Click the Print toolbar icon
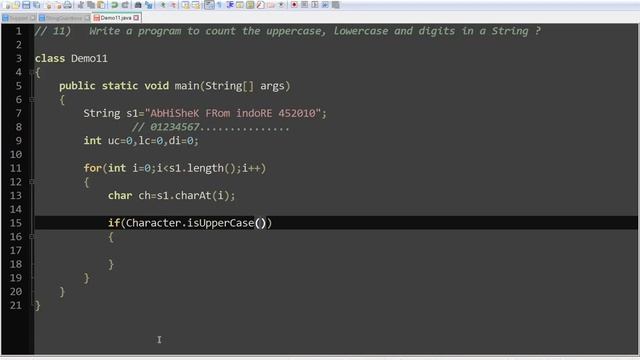The image size is (640, 360). tap(68, 5)
